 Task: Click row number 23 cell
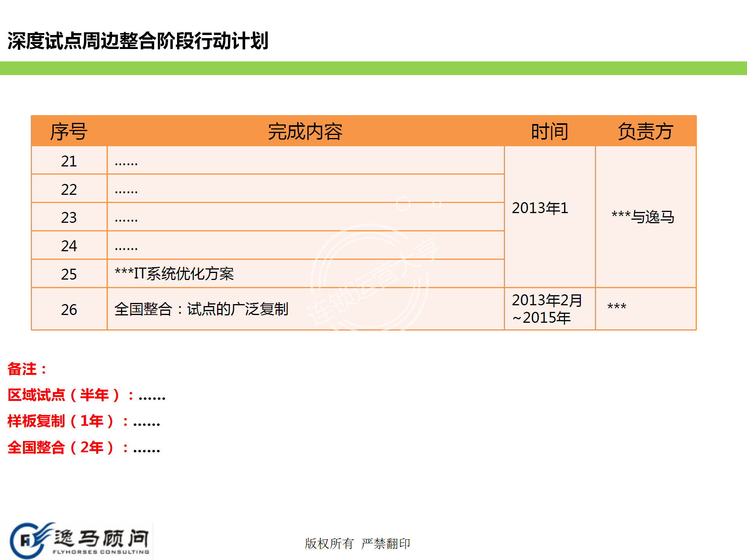[x=69, y=217]
